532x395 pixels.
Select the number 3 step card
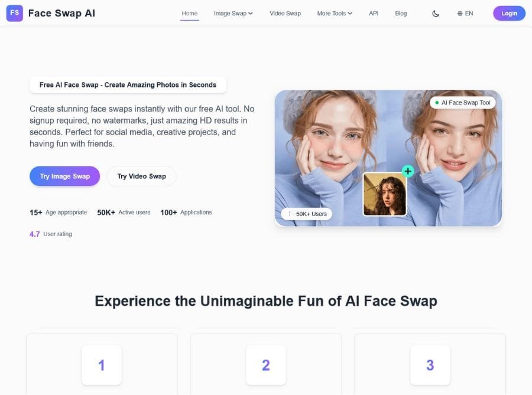coord(430,365)
